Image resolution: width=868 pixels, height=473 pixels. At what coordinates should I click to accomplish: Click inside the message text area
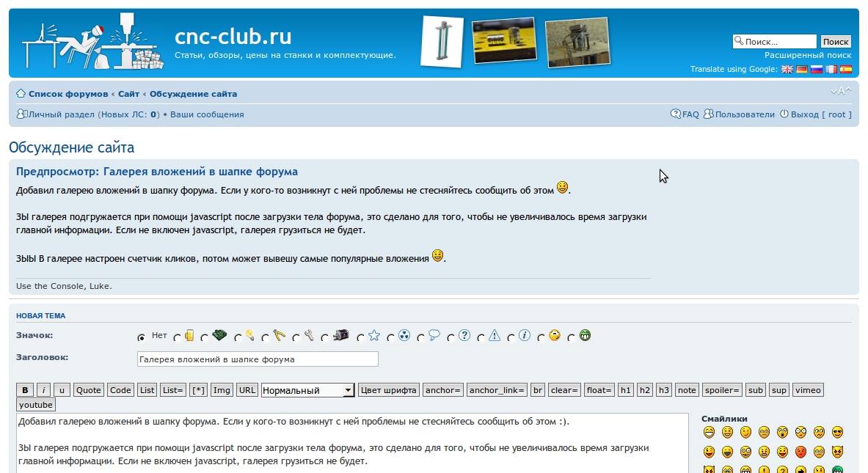click(x=352, y=443)
